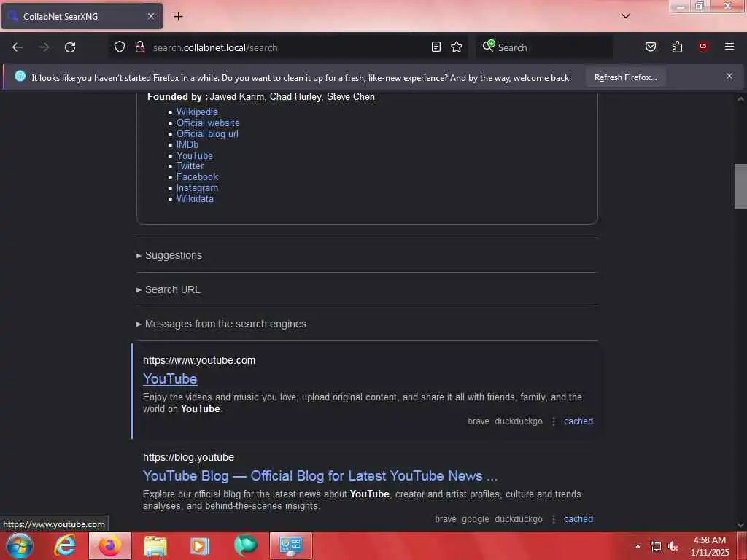Open the Pocket save icon

click(x=651, y=47)
